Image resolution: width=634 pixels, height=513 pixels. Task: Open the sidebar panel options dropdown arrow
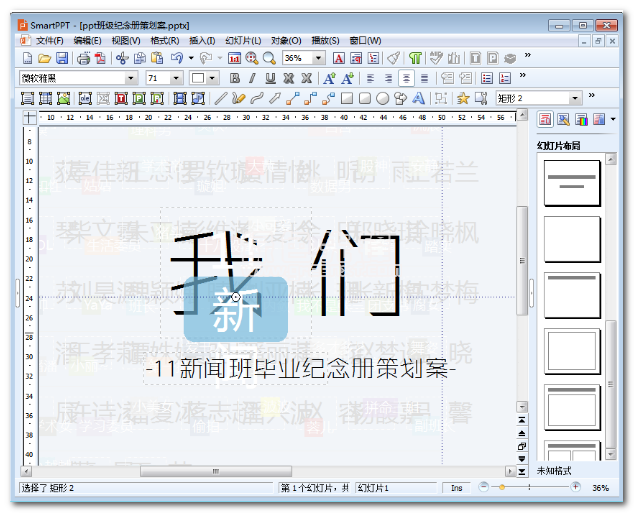click(613, 119)
